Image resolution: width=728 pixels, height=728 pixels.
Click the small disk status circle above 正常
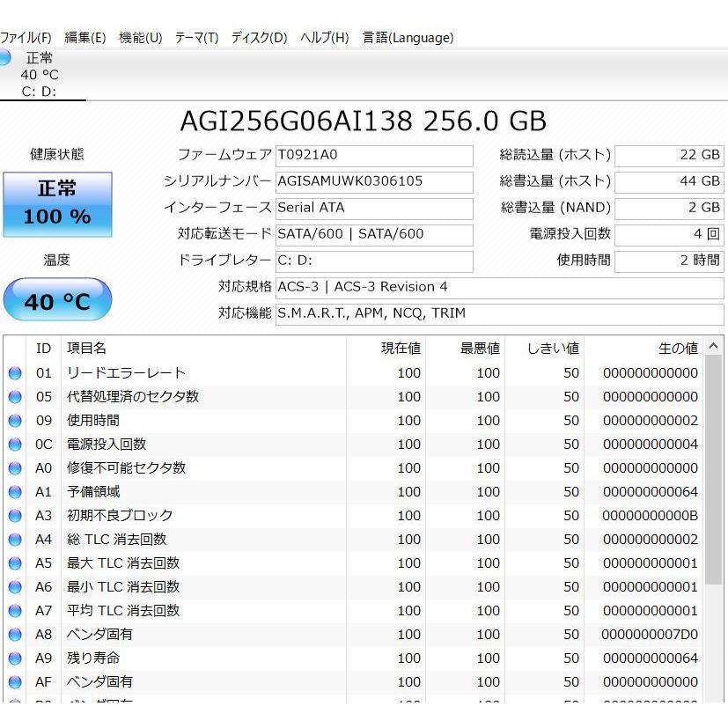[7, 57]
